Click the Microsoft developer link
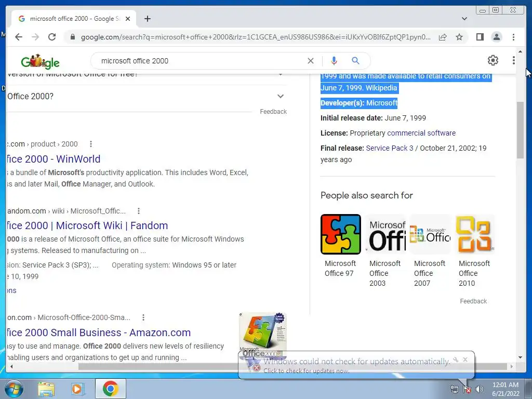 tap(382, 103)
